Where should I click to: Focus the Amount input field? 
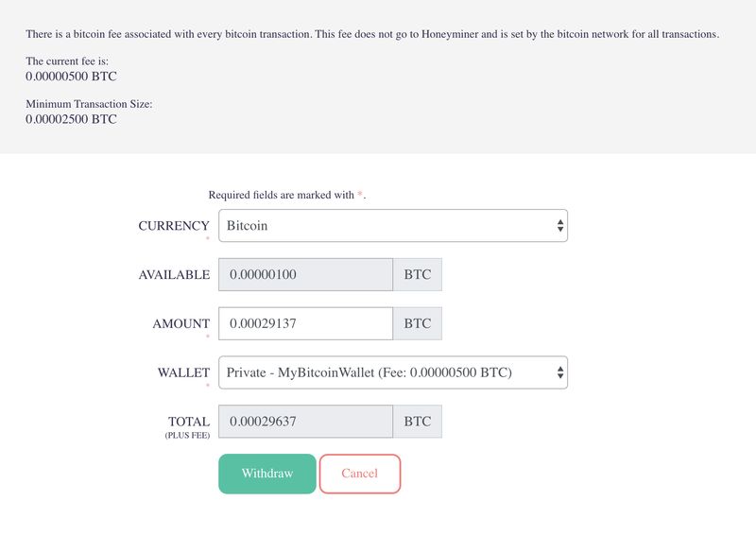[x=305, y=323]
